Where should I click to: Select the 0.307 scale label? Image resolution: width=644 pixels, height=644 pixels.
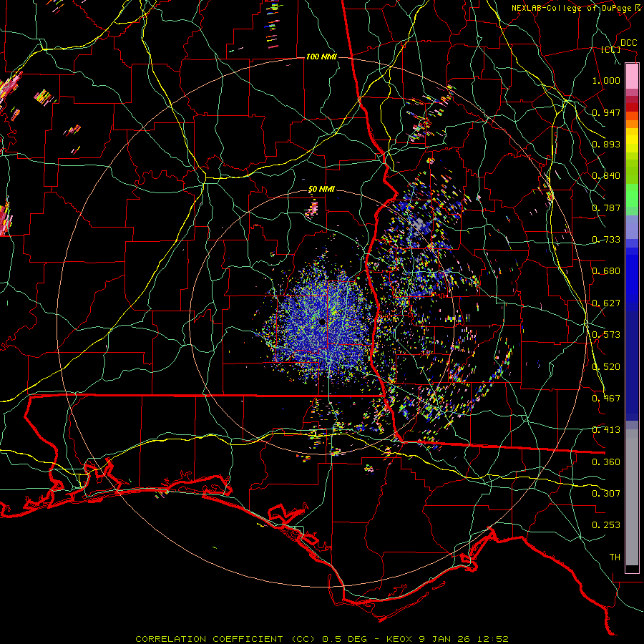click(x=606, y=494)
